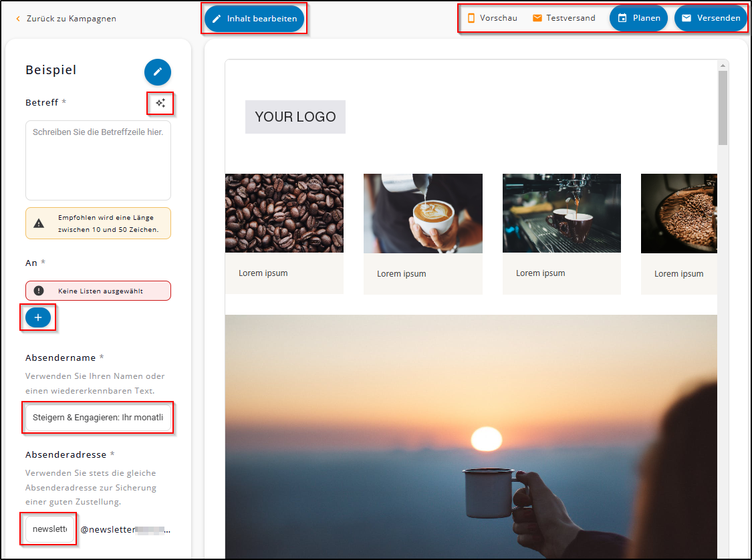This screenshot has height=560, width=752.
Task: Click the preview scrollbar thumb
Action: tap(723, 107)
